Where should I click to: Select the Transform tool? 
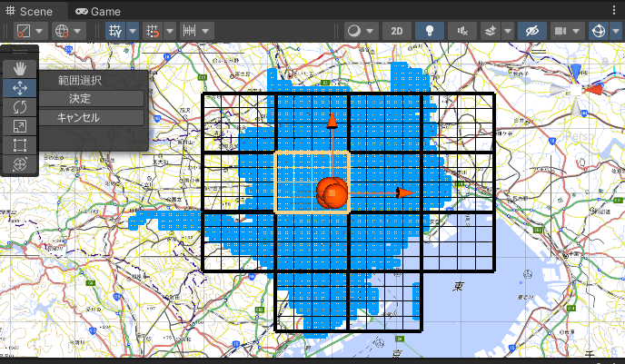(20, 164)
